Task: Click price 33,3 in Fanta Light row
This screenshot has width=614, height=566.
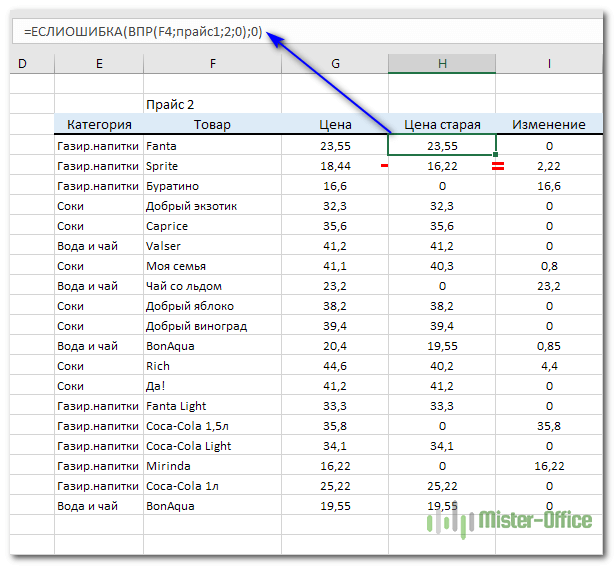Action: click(x=335, y=405)
